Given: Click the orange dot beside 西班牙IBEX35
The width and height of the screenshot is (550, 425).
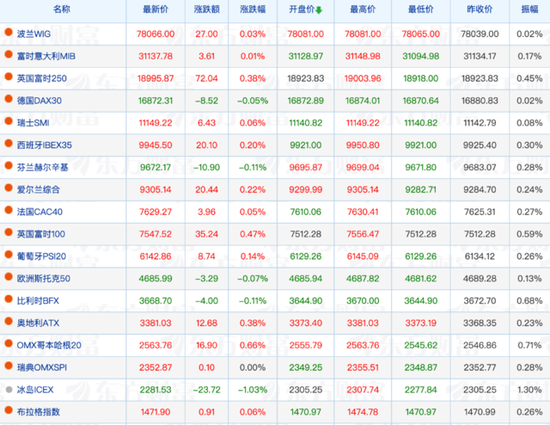Looking at the screenshot, I should coord(9,144).
